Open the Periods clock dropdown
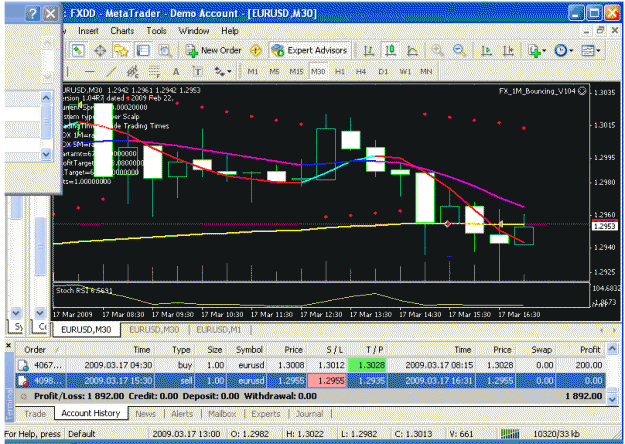The image size is (625, 444). click(564, 51)
